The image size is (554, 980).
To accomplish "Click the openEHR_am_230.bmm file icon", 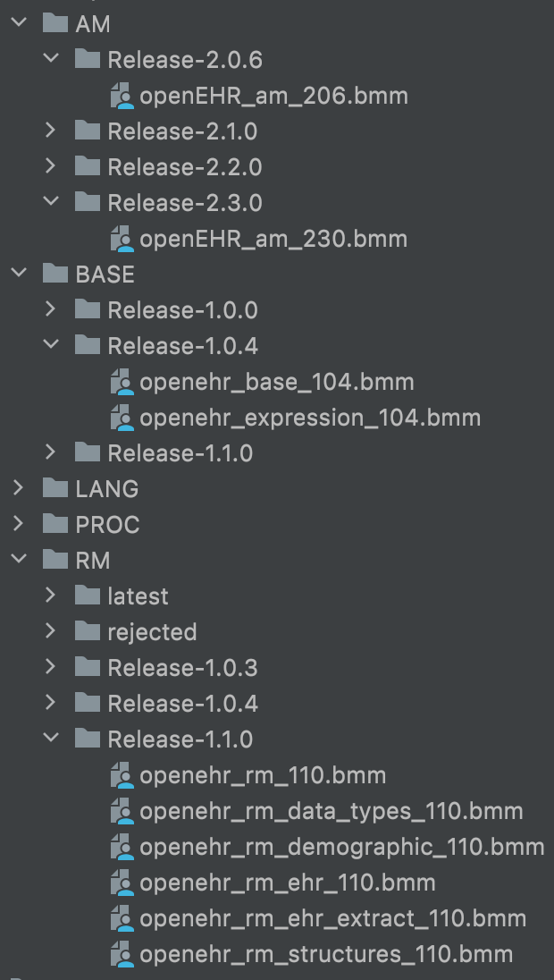I will point(122,239).
